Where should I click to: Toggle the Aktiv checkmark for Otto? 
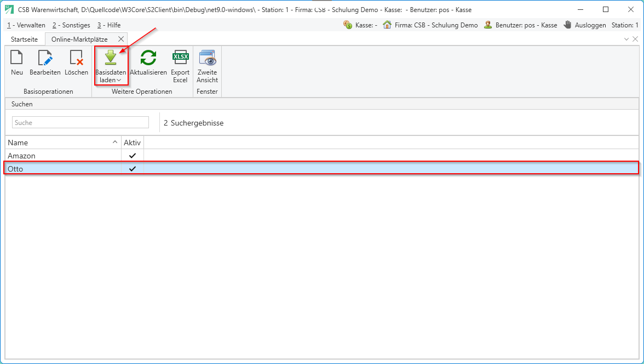point(133,169)
